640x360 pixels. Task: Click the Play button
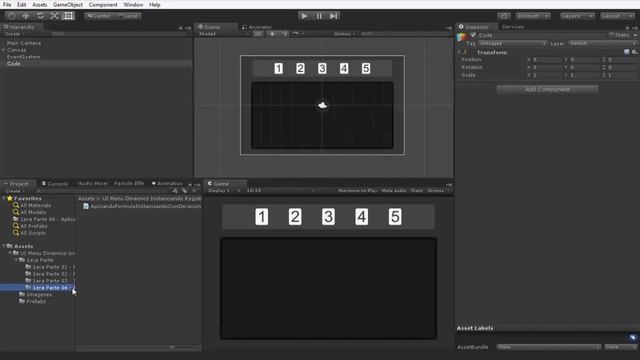(304, 16)
